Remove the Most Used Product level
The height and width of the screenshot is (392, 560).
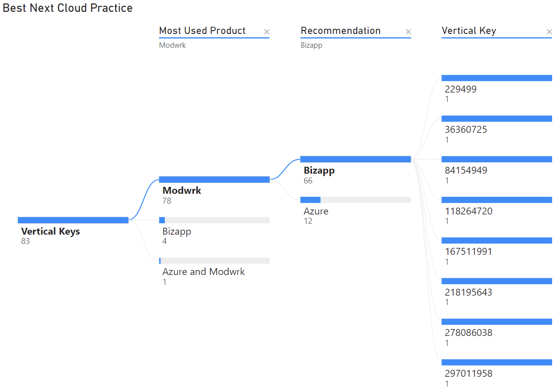[267, 32]
